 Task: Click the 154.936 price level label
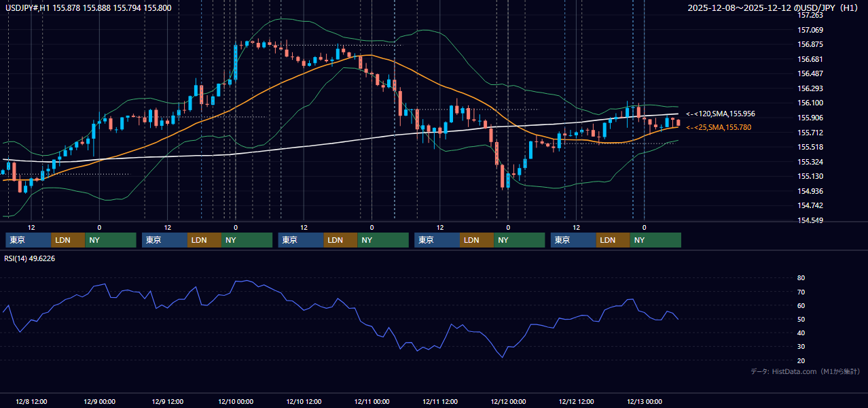coord(810,191)
